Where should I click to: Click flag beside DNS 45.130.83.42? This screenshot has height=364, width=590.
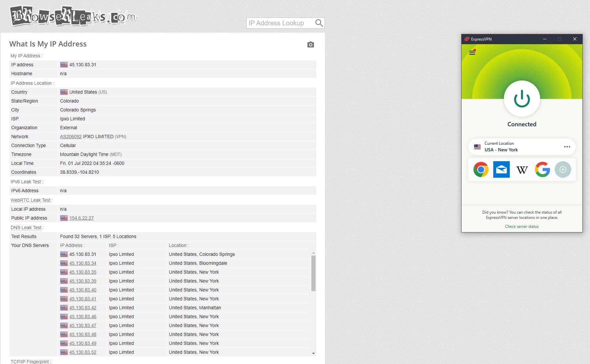coord(64,308)
